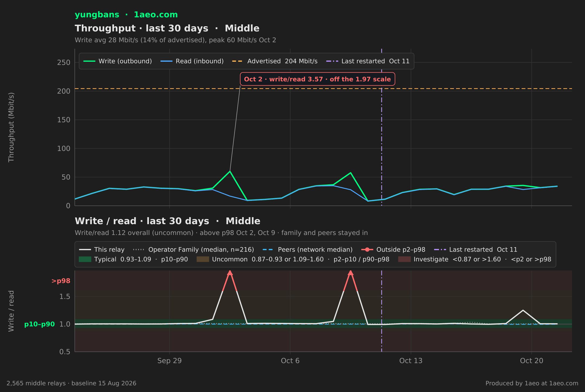Click the Write / read y-axis label
This screenshot has height=392, width=585.
coord(11,311)
